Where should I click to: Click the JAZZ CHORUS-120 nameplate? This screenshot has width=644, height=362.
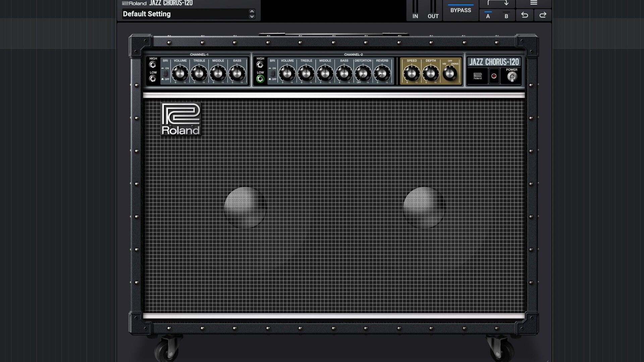(494, 62)
